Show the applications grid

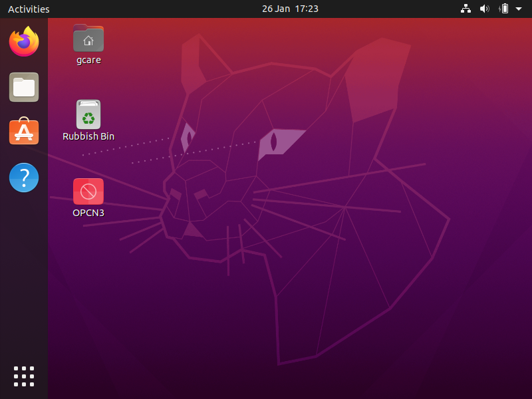click(x=24, y=376)
